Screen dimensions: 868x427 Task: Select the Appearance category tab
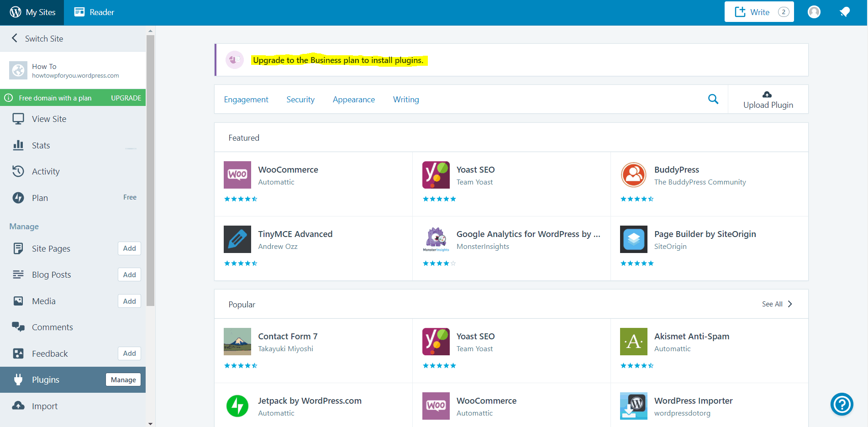(x=354, y=100)
